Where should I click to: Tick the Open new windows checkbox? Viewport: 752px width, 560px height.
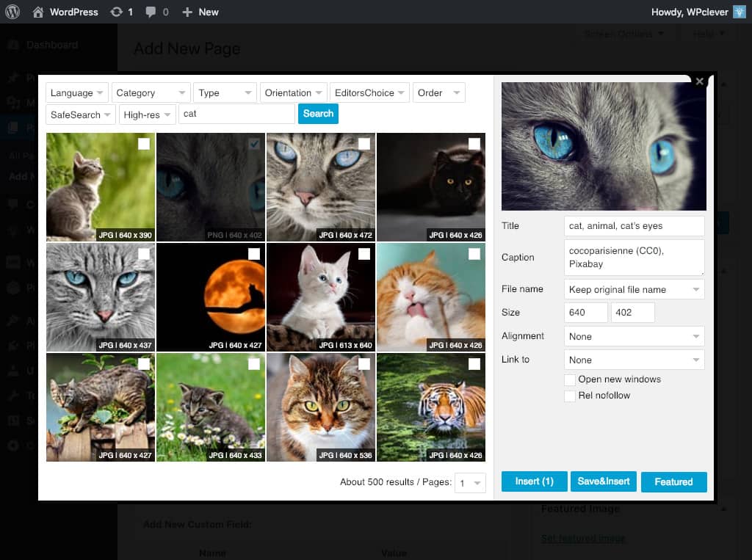point(569,379)
